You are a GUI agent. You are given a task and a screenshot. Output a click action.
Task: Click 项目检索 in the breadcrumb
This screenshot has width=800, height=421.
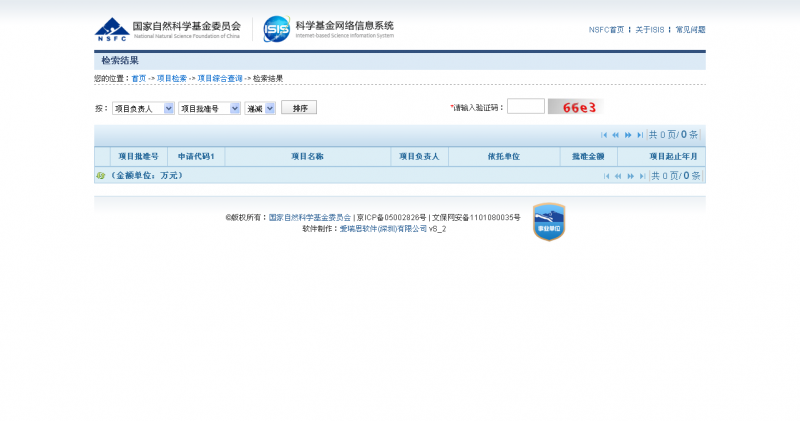click(172, 79)
